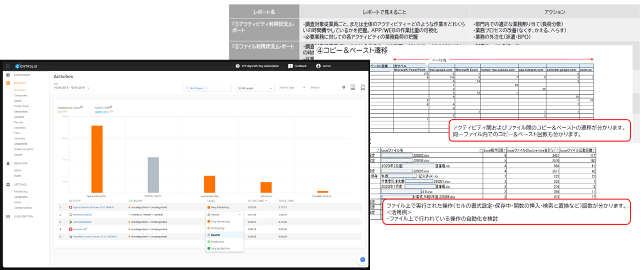Screen dimensions: 644x270
Task: Click the gray Windows Explorer bar
Action: tap(153, 175)
